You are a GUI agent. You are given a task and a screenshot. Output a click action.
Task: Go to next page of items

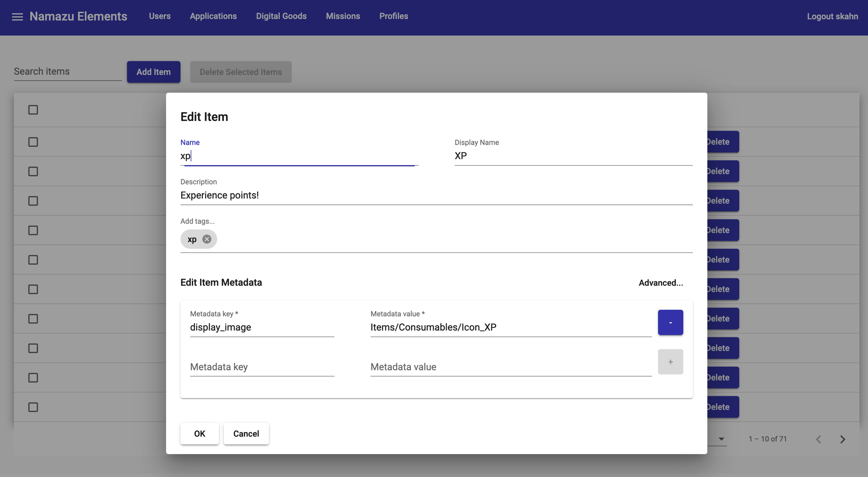(x=842, y=439)
